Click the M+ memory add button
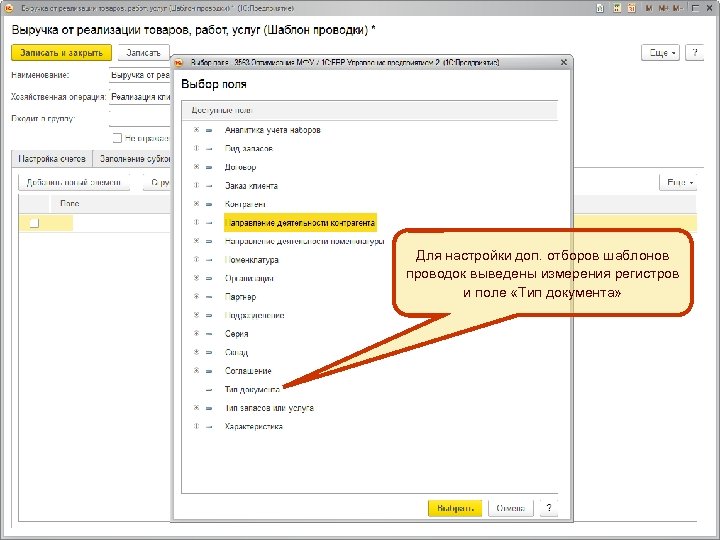Viewport: 720px width, 540px height. (x=663, y=8)
